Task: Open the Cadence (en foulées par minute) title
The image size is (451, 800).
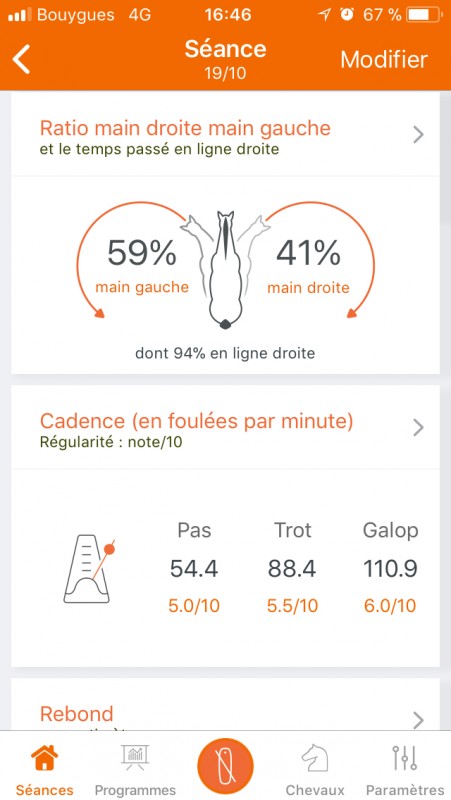Action: pyautogui.click(x=196, y=421)
